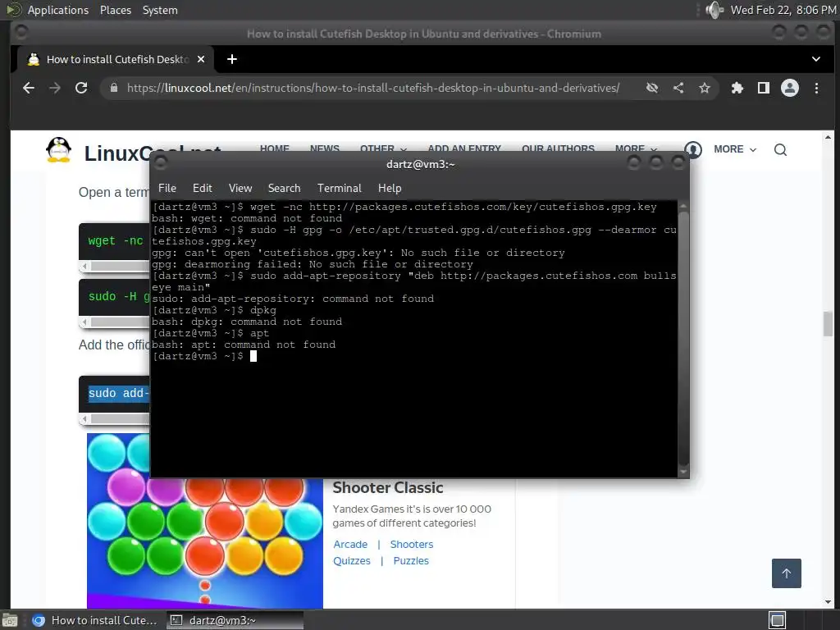Click the webpage vertical scrollbar thumb
The width and height of the screenshot is (840, 630).
coord(829,323)
